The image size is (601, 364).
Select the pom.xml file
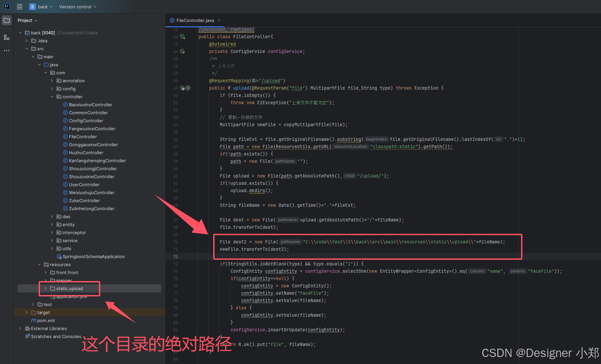tap(46, 320)
